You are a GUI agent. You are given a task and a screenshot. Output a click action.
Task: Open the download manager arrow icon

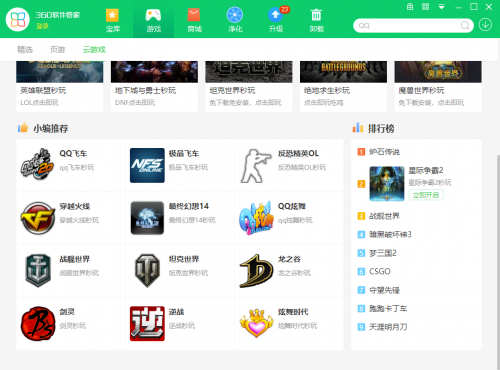(x=485, y=25)
